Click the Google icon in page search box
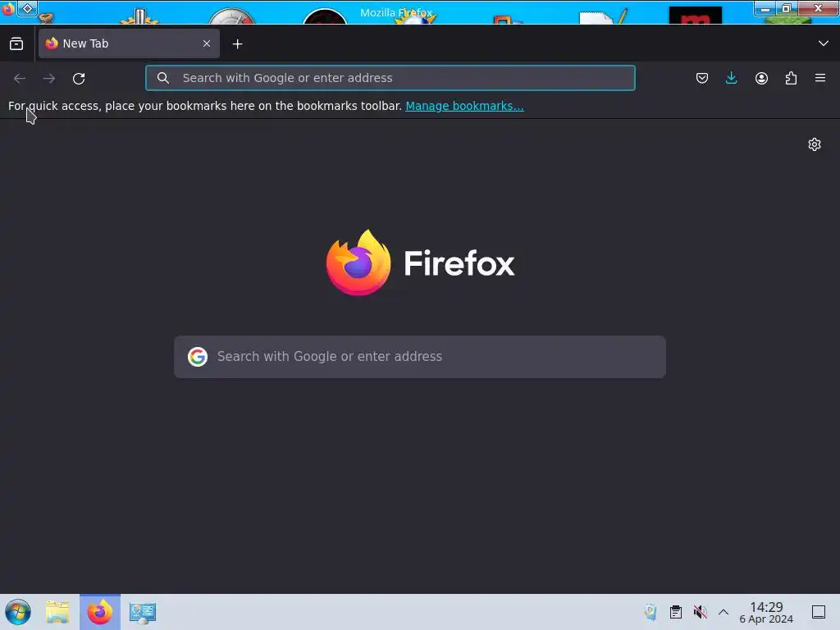This screenshot has width=840, height=630. 197,356
